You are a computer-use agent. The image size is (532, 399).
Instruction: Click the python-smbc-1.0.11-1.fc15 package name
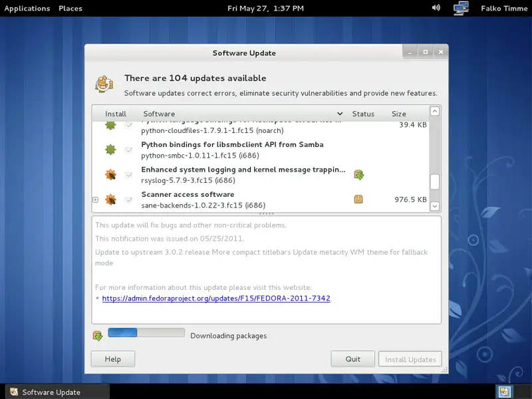[200, 156]
